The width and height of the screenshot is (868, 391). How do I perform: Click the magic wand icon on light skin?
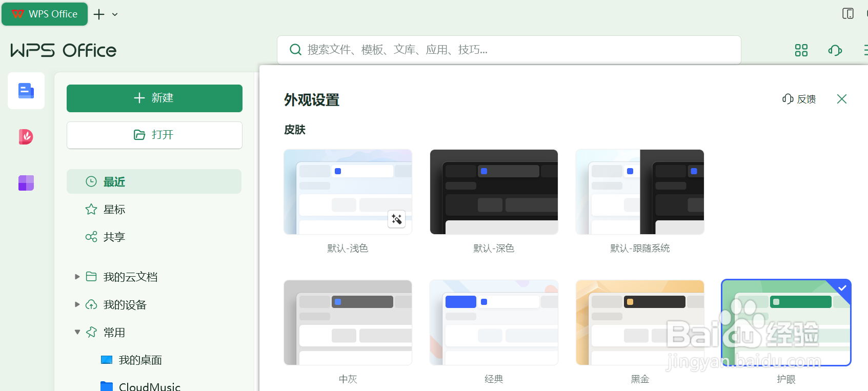click(396, 219)
